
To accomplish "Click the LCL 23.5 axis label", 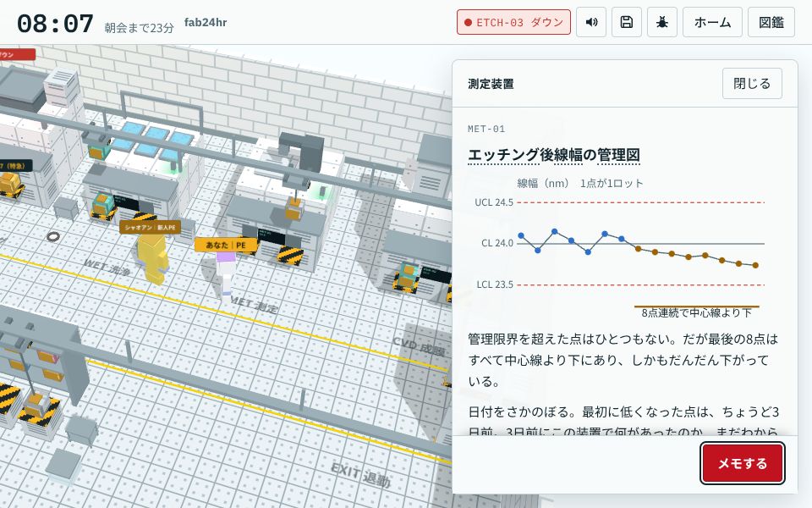I will click(x=495, y=284).
